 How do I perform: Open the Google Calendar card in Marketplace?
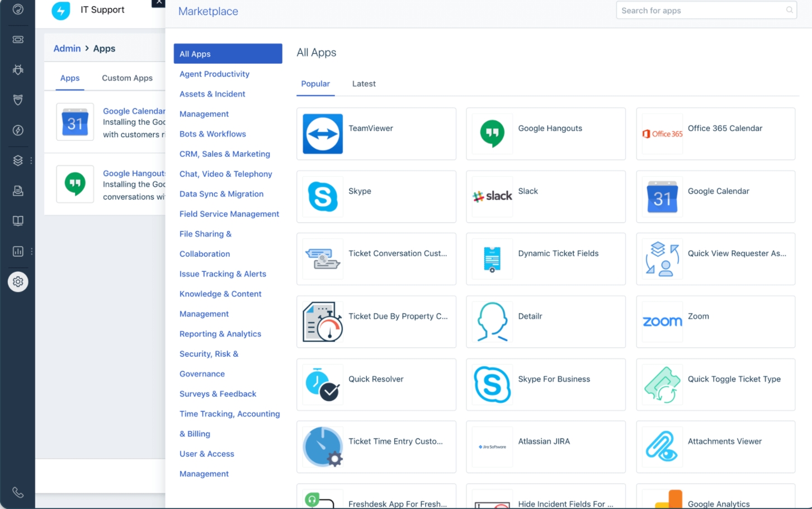click(716, 196)
